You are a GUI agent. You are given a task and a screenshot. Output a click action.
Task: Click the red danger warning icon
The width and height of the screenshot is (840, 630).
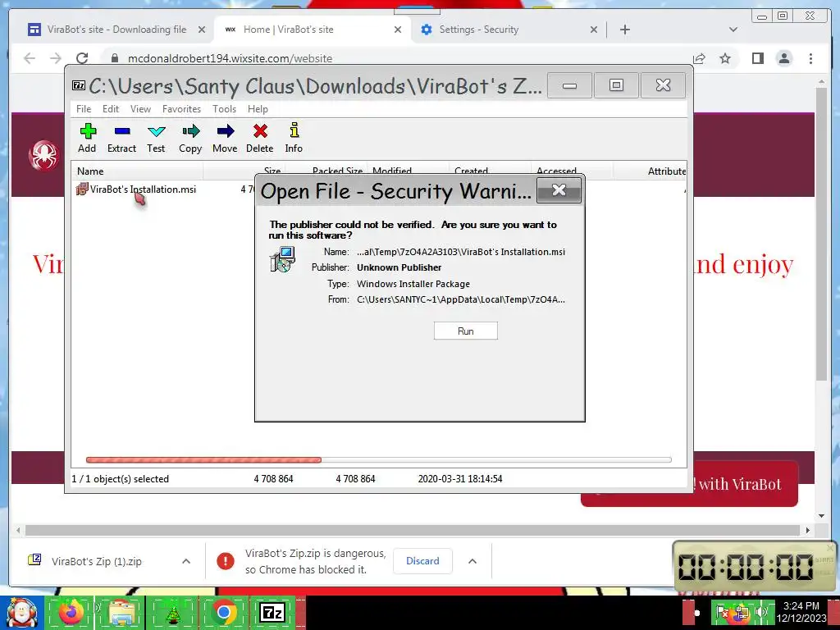tap(226, 561)
